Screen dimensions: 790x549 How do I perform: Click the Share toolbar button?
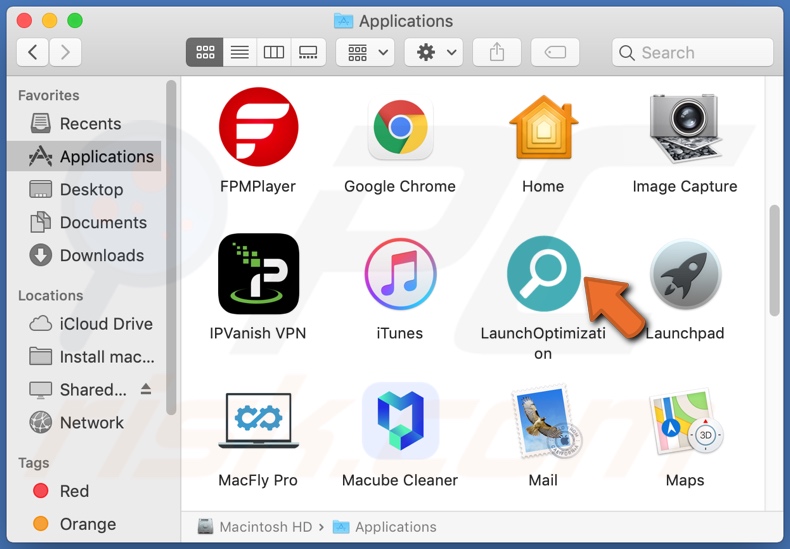(x=497, y=52)
